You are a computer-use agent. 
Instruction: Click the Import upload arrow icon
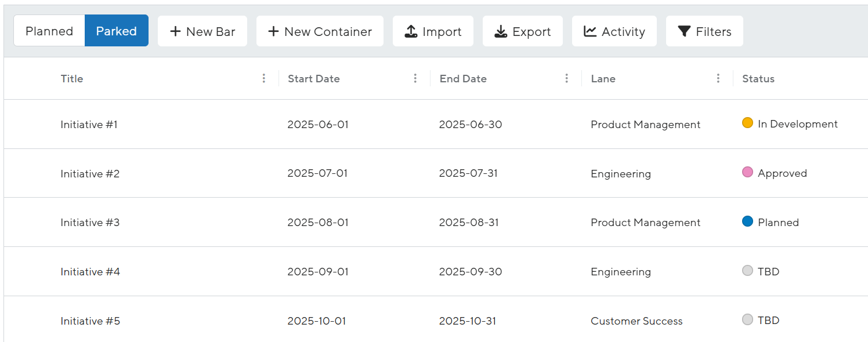coord(411,31)
